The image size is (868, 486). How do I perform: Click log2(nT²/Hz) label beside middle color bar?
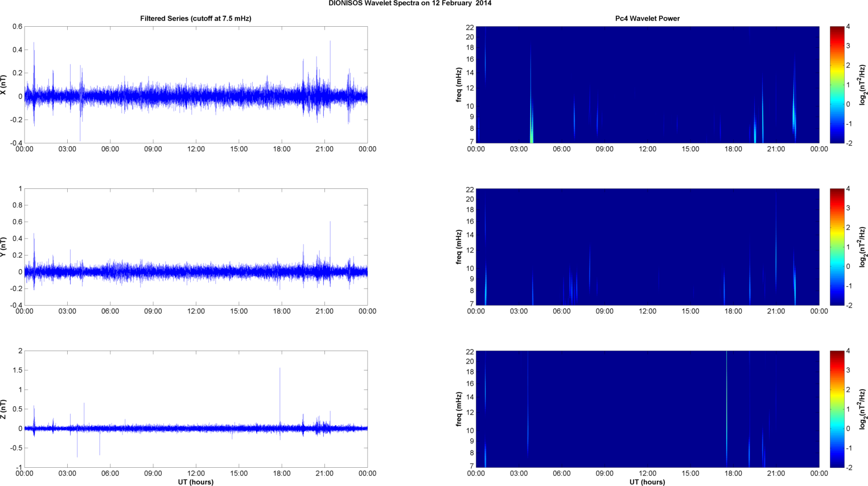[863, 247]
